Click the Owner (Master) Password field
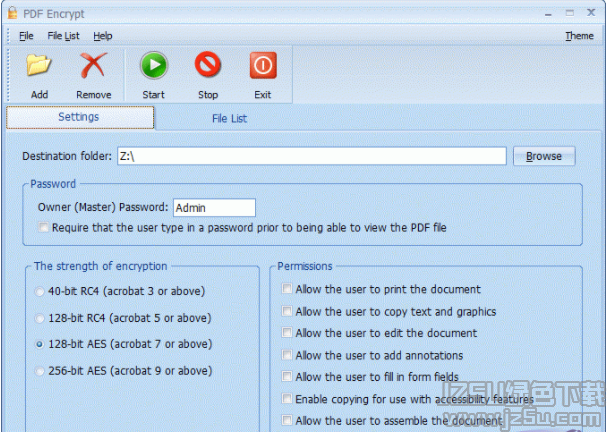This screenshot has height=432, width=607. [x=214, y=207]
